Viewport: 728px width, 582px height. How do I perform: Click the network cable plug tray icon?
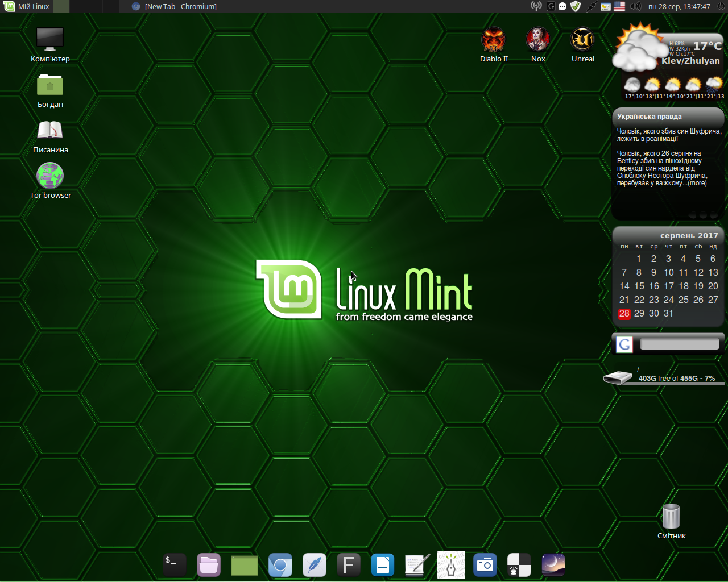coord(591,6)
